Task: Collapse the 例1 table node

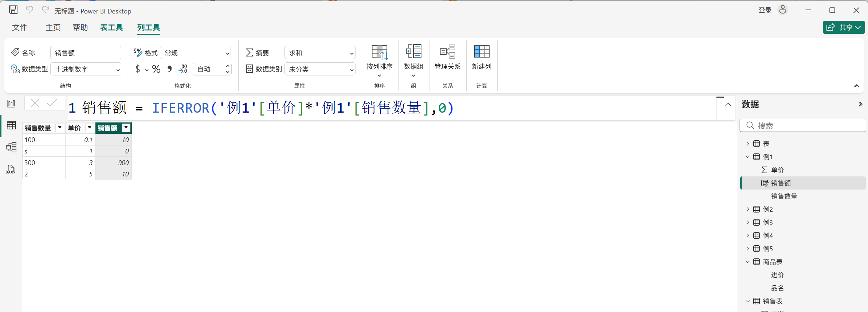Action: (748, 157)
